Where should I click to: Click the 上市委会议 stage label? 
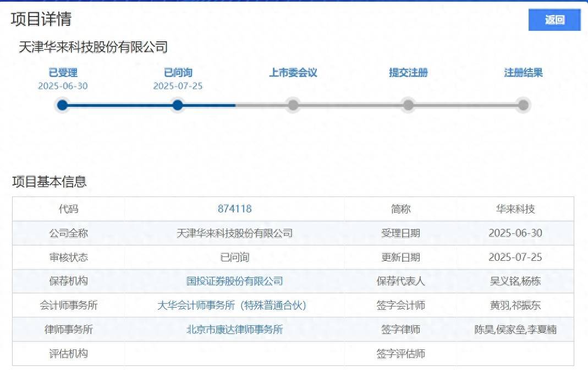(293, 73)
